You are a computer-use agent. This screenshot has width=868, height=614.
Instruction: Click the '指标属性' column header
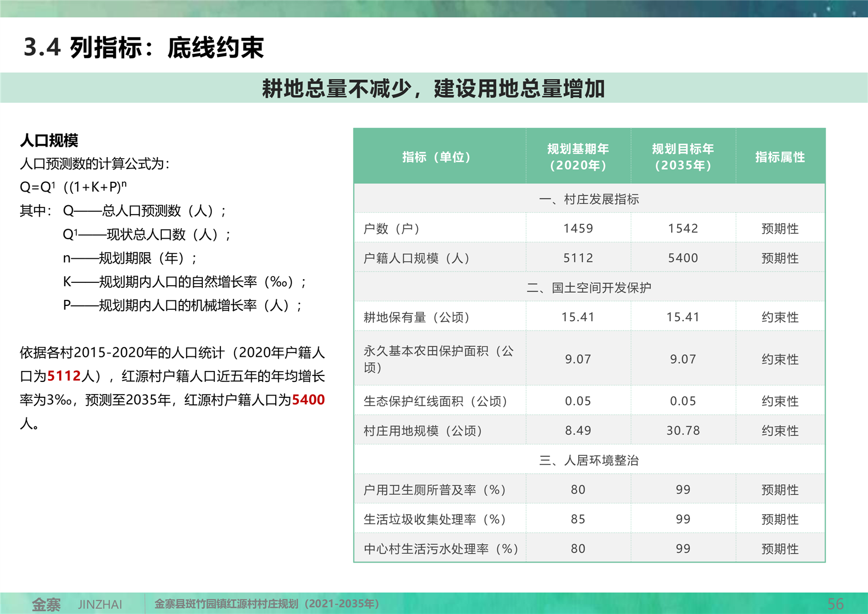point(780,157)
